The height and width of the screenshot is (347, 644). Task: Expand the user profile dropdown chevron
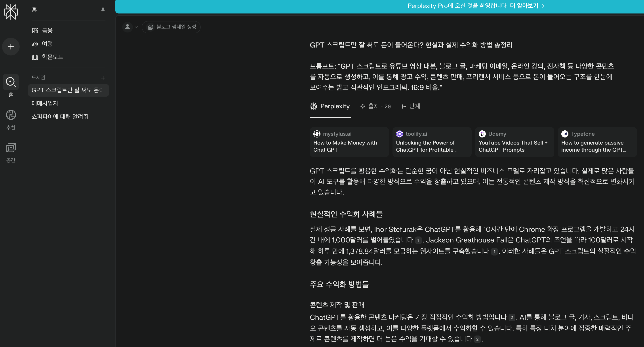coord(136,27)
